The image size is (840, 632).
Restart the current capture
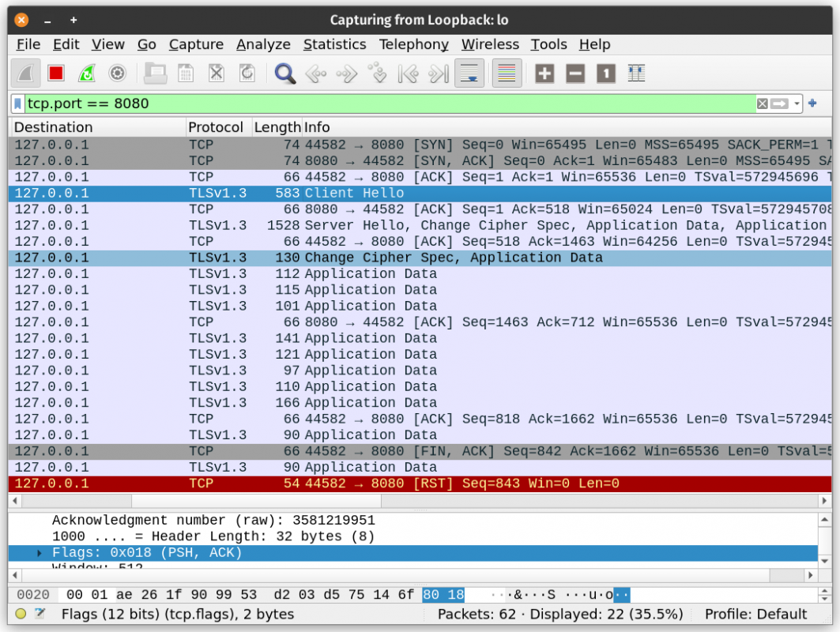[x=86, y=73]
